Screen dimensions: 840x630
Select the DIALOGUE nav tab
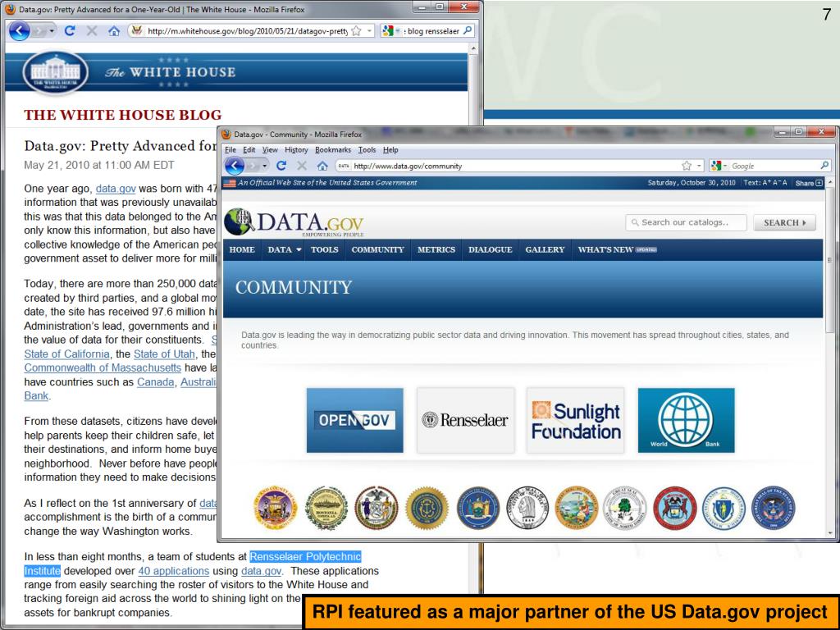[491, 249]
